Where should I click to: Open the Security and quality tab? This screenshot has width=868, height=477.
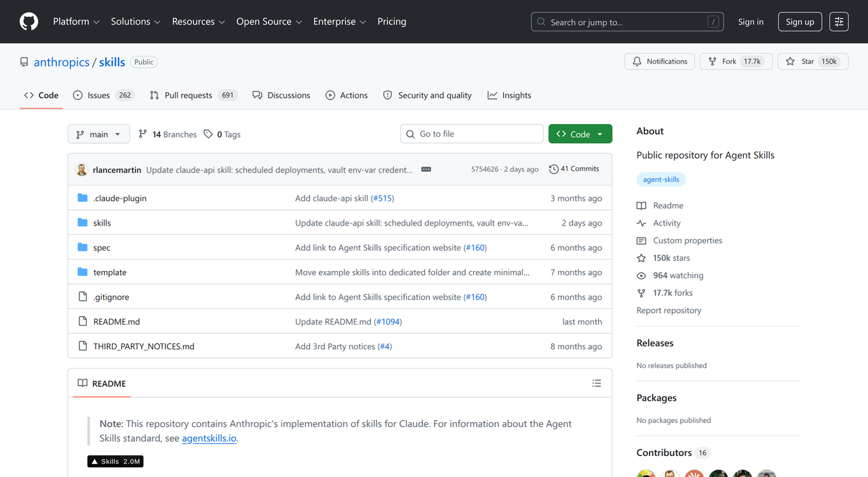(x=427, y=96)
